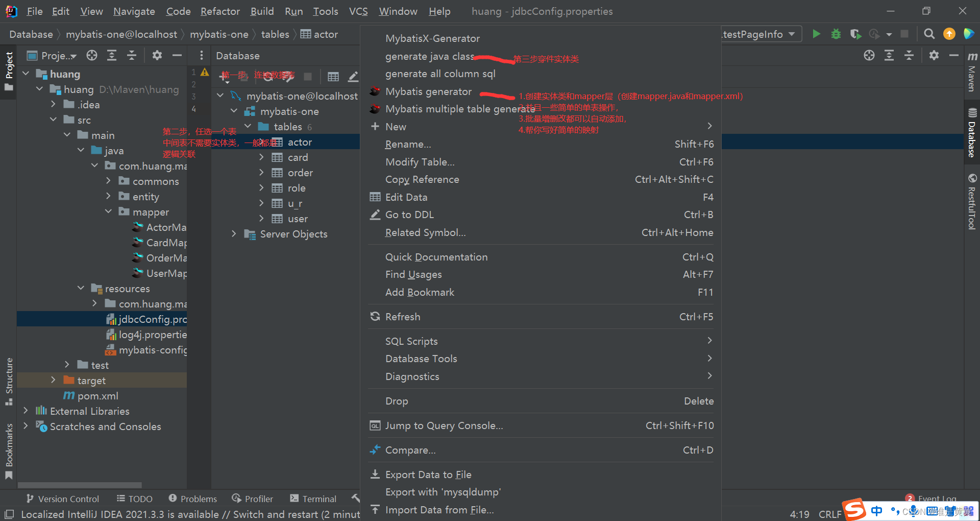This screenshot has height=521, width=980.
Task: Open Database panel gear settings at right
Action: (934, 56)
